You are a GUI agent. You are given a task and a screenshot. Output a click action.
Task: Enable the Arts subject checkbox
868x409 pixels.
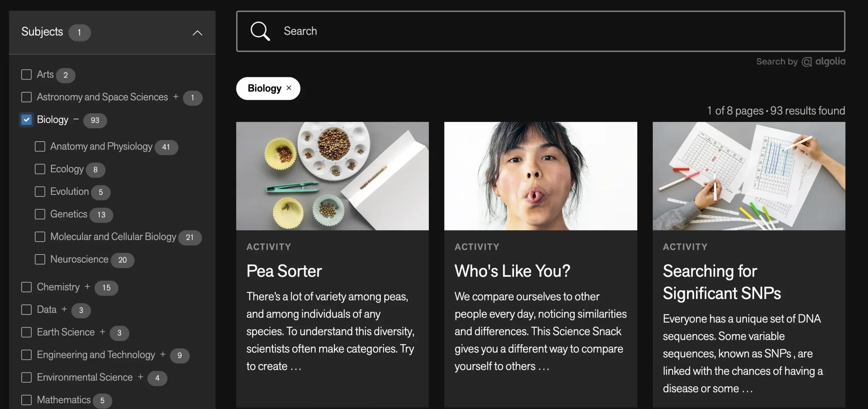[x=26, y=75]
